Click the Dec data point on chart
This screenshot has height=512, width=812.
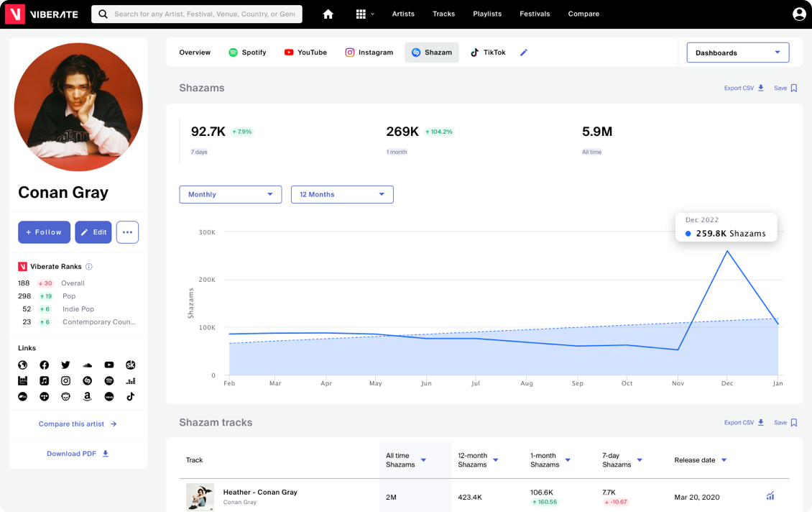point(727,252)
